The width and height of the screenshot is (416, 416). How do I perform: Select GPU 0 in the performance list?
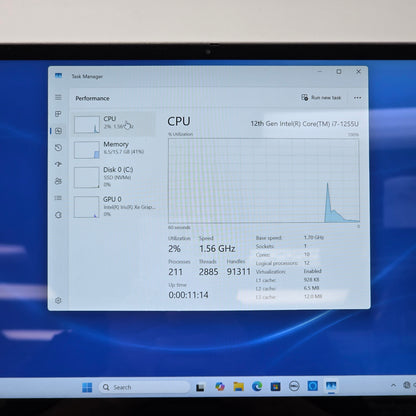tap(114, 206)
